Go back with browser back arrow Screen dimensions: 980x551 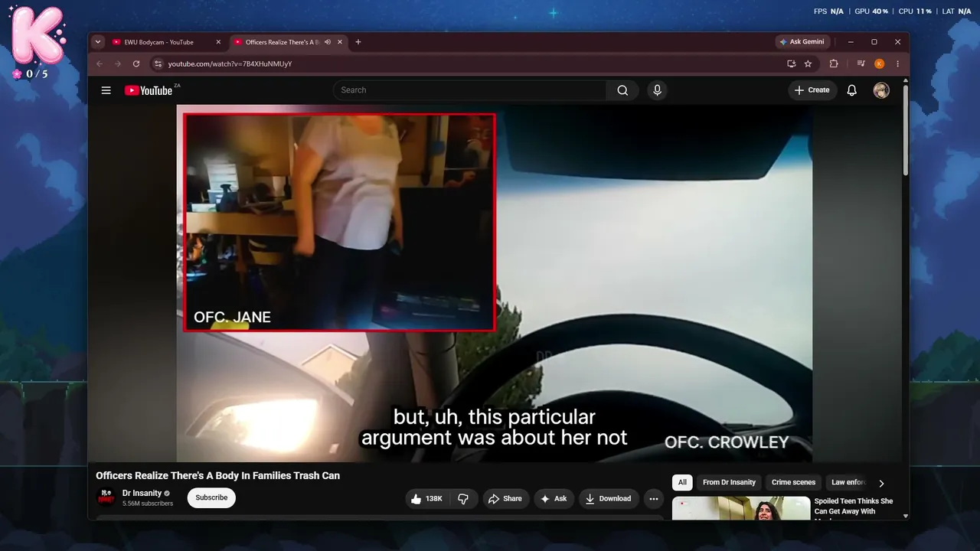click(99, 64)
